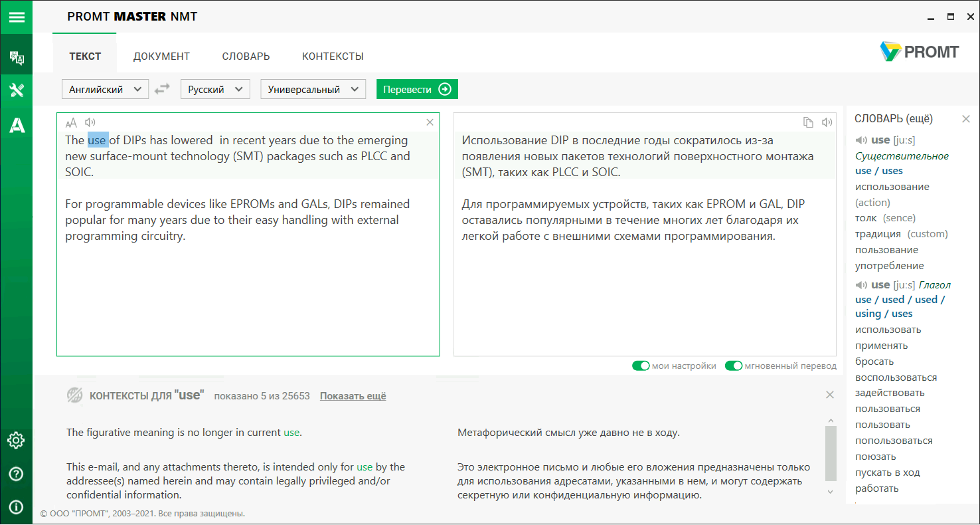Open the target language dropdown (Русский)

coord(215,89)
